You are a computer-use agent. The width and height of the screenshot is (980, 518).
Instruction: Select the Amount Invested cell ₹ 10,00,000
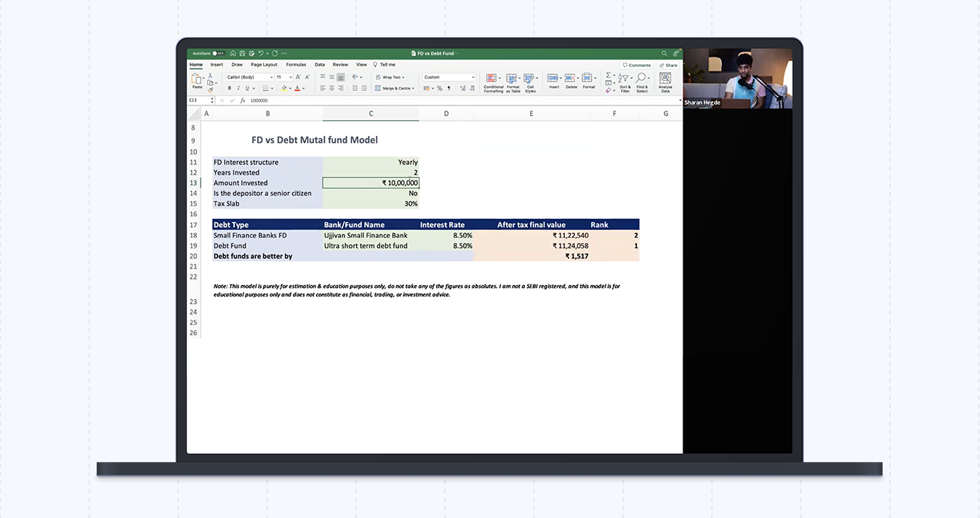[371, 183]
